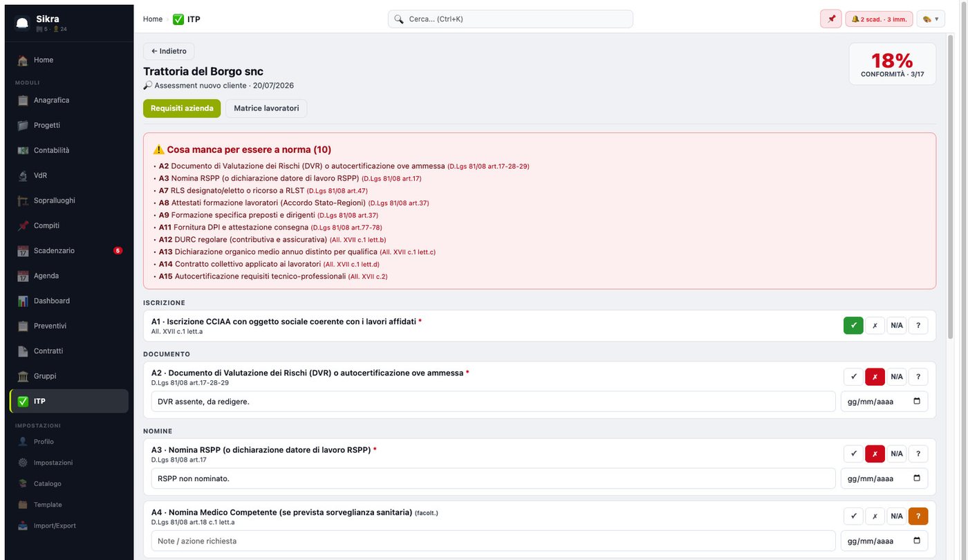968x560 pixels.
Task: Click Home in the breadcrumb
Action: (x=153, y=19)
